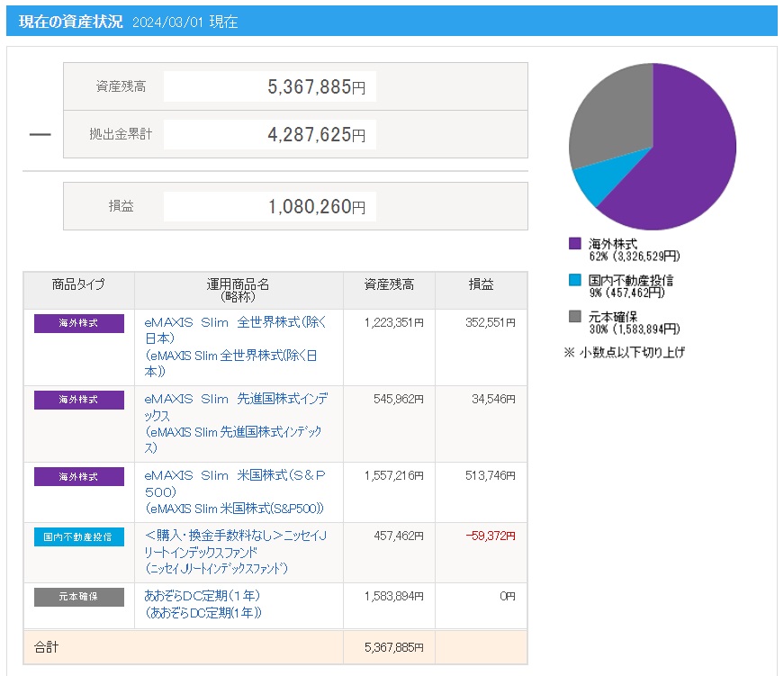The height and width of the screenshot is (676, 784).
Task: Click the 運用商品名 column header
Action: click(239, 290)
